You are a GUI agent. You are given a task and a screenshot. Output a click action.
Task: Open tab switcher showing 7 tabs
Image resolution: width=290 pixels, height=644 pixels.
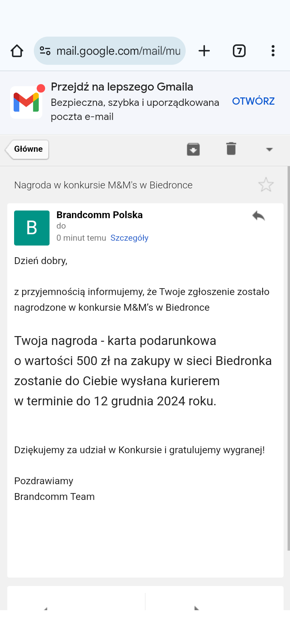pyautogui.click(x=239, y=51)
